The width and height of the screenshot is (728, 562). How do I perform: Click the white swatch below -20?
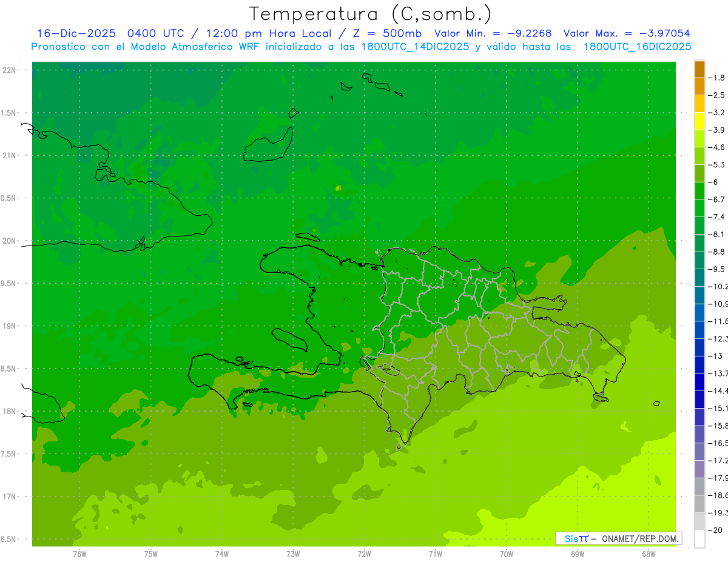[x=699, y=538]
